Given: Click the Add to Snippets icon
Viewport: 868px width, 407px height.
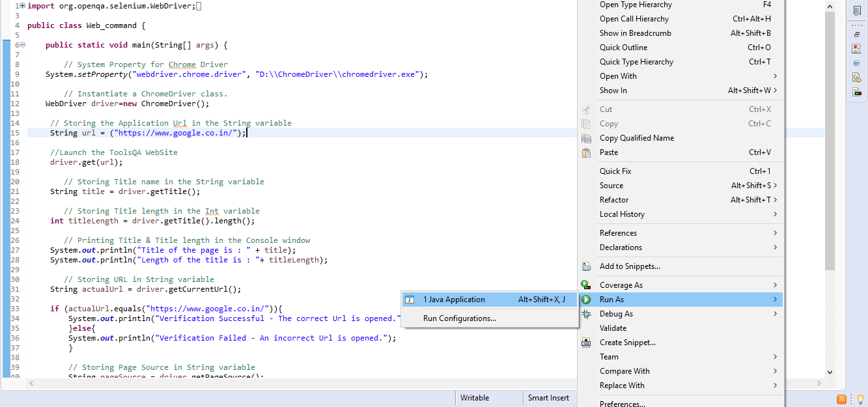Looking at the screenshot, I should 587,266.
